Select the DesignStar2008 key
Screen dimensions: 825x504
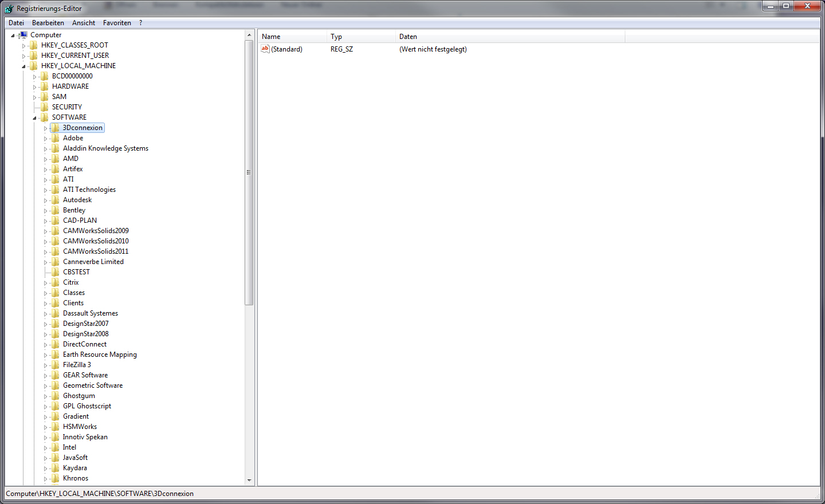click(x=85, y=334)
